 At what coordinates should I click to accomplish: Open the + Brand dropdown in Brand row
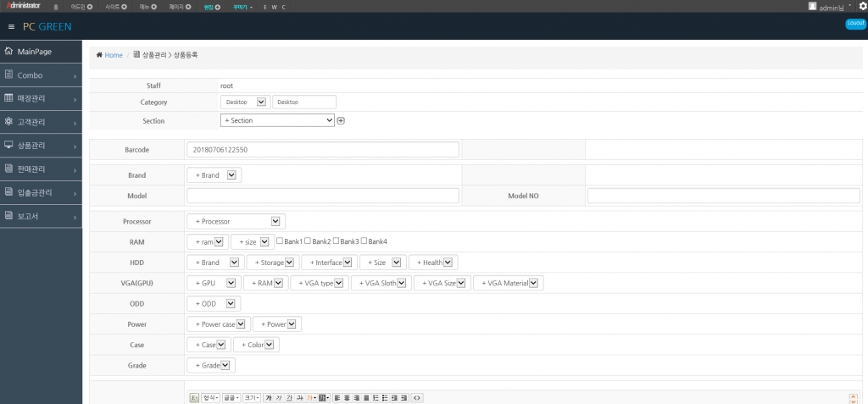tap(214, 175)
